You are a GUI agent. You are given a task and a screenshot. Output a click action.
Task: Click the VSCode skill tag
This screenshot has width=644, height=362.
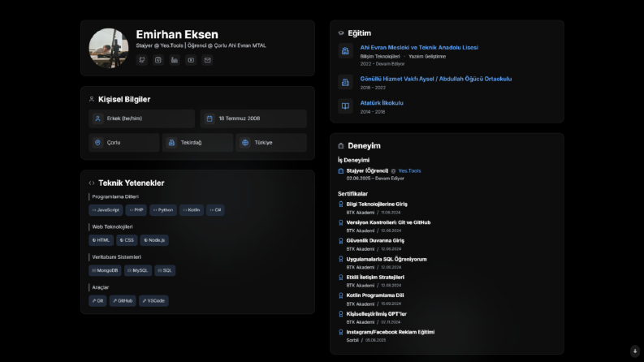(x=153, y=301)
